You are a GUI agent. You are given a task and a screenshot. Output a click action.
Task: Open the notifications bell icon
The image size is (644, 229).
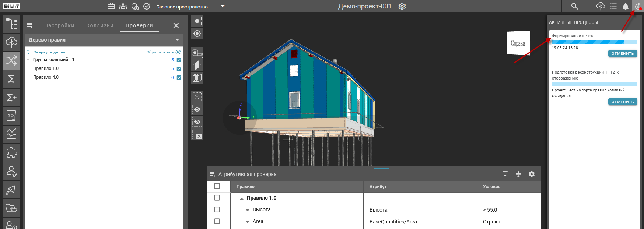click(626, 6)
